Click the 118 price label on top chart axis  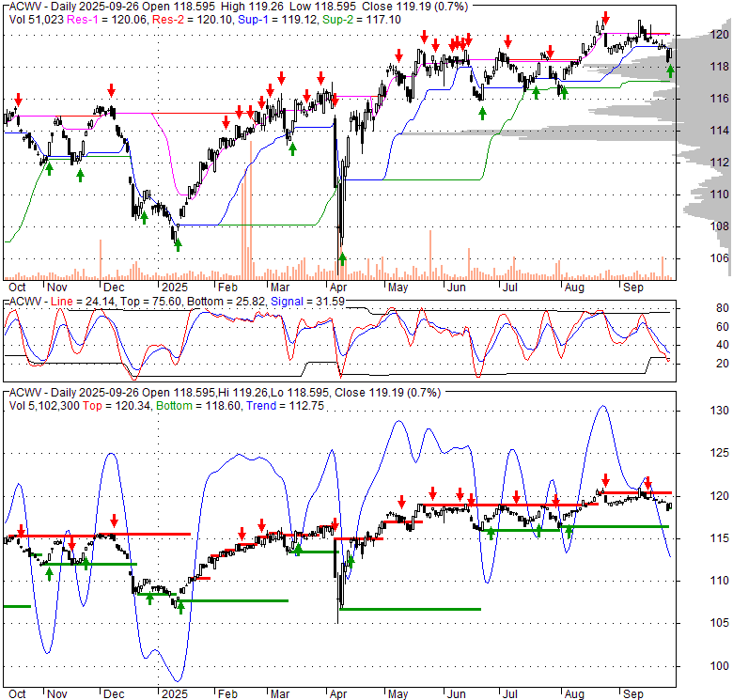[x=720, y=67]
